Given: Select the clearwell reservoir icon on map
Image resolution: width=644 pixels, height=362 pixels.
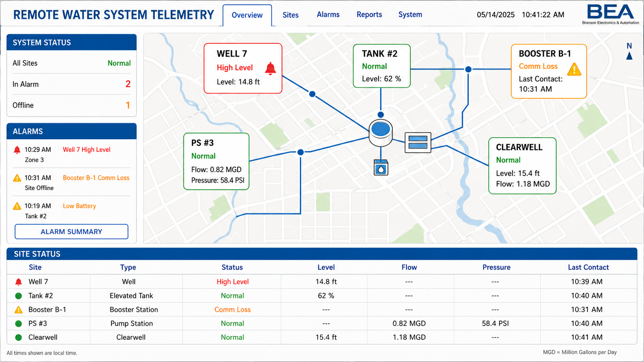Looking at the screenshot, I should pos(418,143).
